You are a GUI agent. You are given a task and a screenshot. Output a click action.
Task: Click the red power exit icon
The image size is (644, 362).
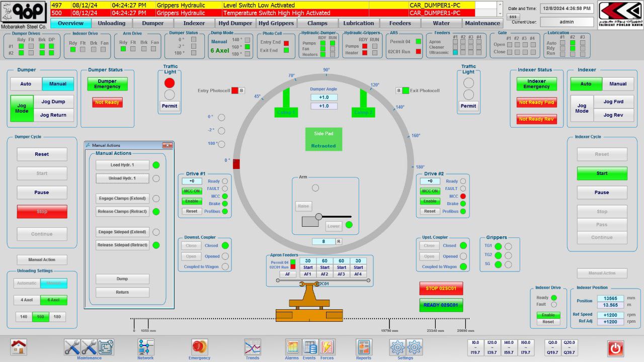click(x=615, y=348)
